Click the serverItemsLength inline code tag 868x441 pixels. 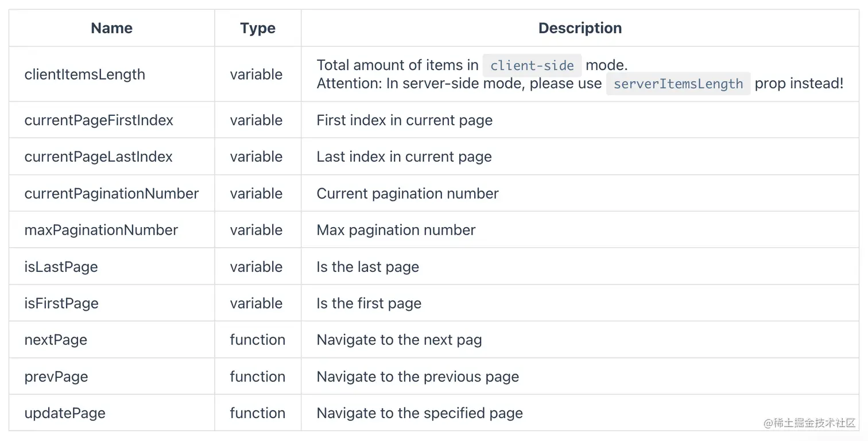tap(678, 84)
